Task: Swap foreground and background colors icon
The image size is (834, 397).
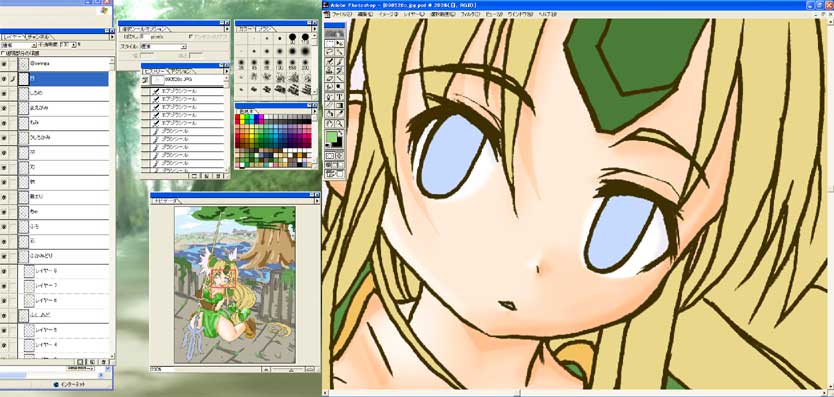Action: click(341, 133)
